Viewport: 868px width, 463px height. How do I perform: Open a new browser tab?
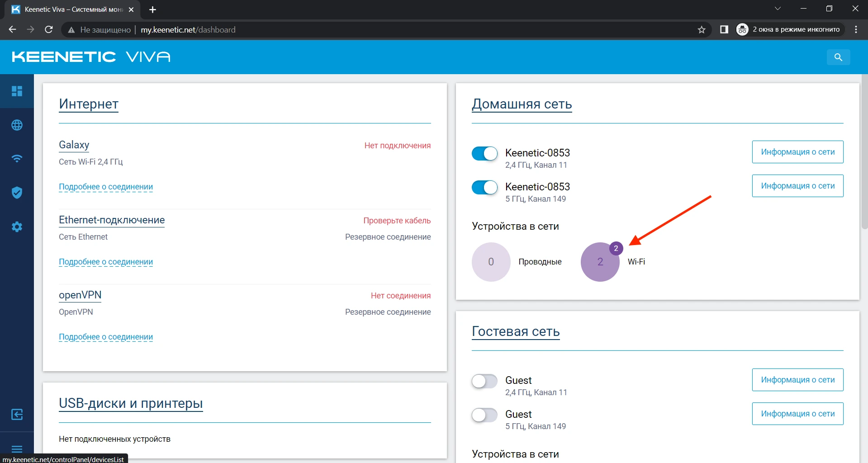coord(152,9)
